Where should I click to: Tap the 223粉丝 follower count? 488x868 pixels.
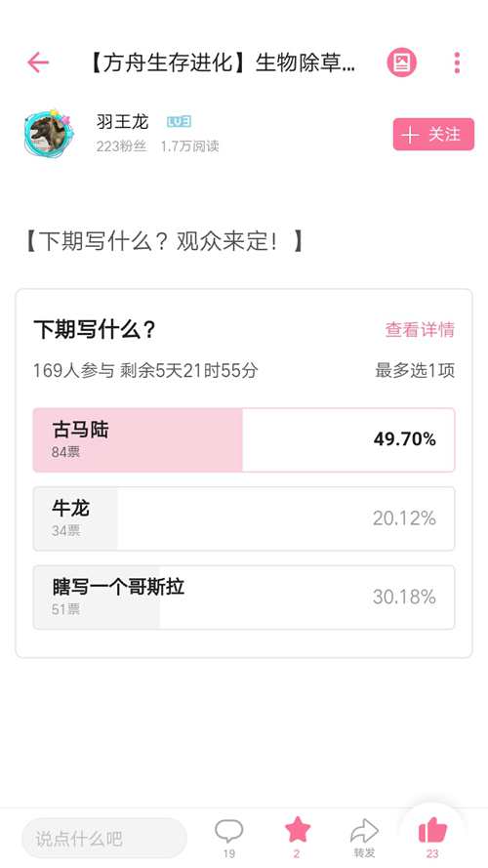(121, 146)
